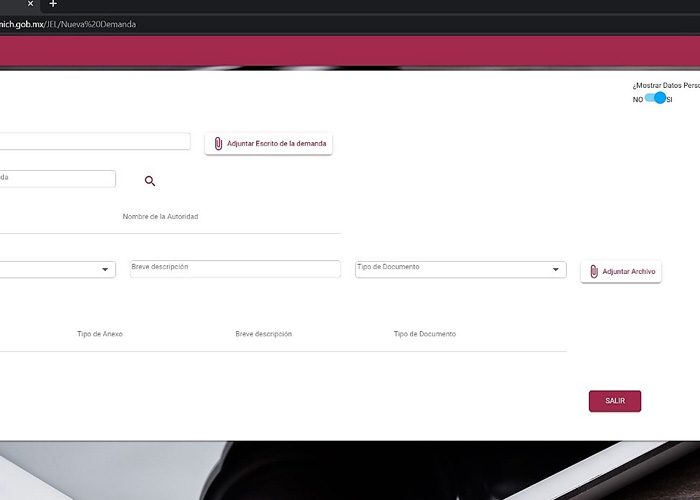Click the paperclip icon on Adjuntar Escrito de la demanda

click(218, 144)
